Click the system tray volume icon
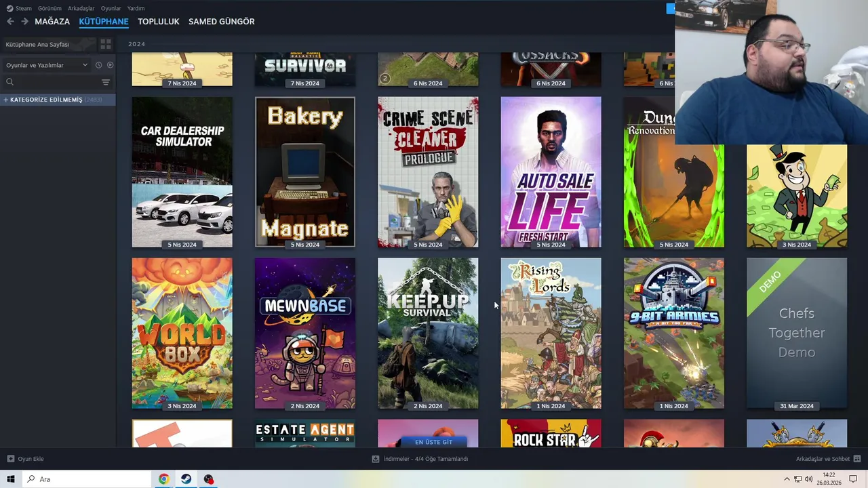 (x=808, y=479)
